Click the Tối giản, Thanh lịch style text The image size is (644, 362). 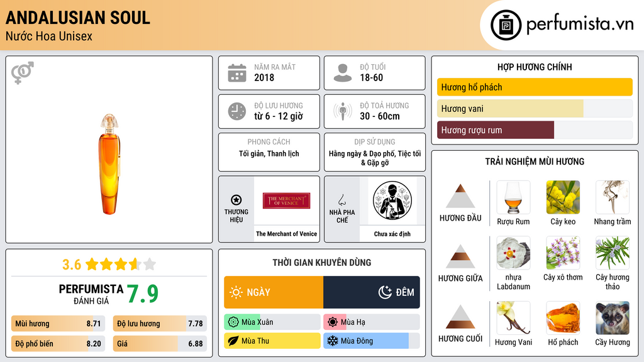pyautogui.click(x=269, y=153)
